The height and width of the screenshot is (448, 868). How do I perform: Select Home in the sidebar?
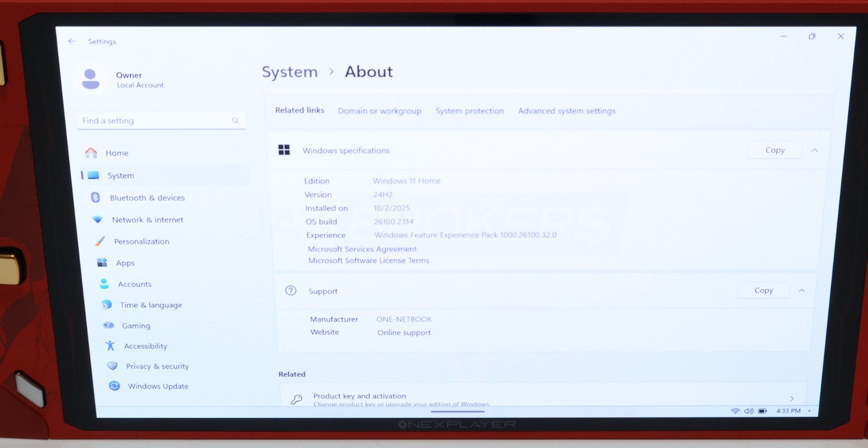coord(117,153)
